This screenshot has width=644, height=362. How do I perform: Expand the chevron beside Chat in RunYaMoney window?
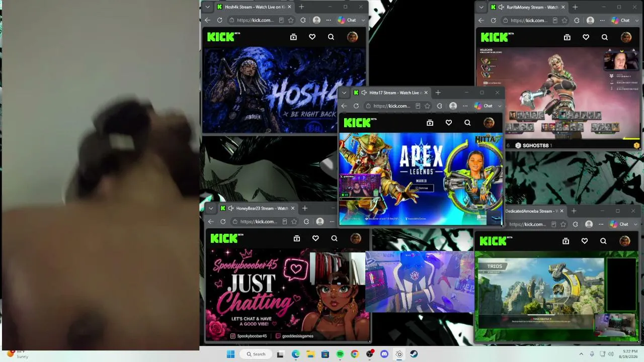637,20
